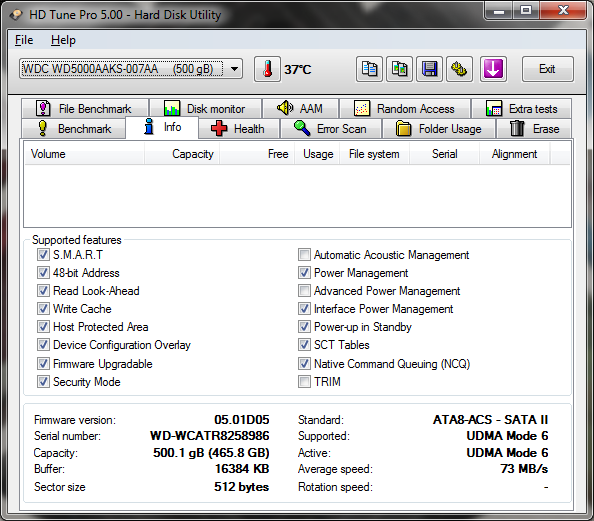Click the copy screenshot to clipboard icon
Viewport: 594px width, 521px height.
[x=399, y=69]
